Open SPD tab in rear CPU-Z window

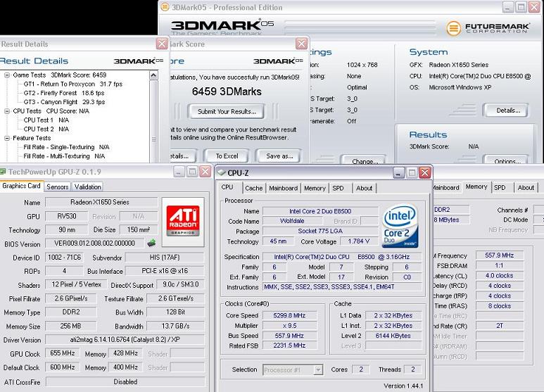click(x=500, y=187)
